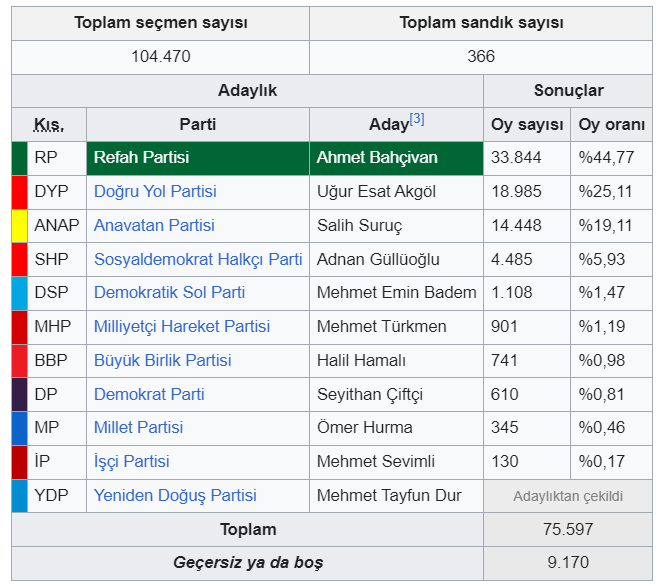Click the light blue DSP color swatch

20,293
